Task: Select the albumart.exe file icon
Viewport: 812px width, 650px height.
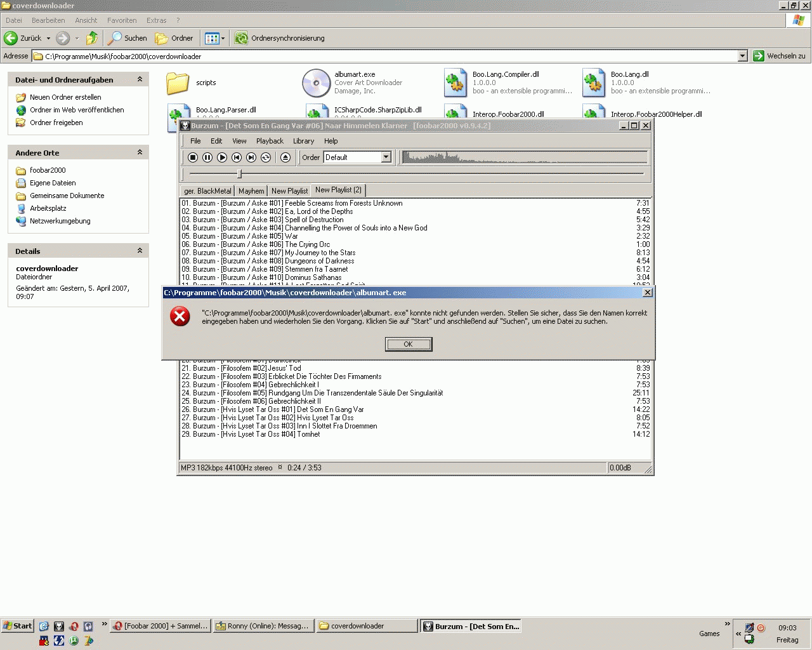Action: [x=316, y=83]
